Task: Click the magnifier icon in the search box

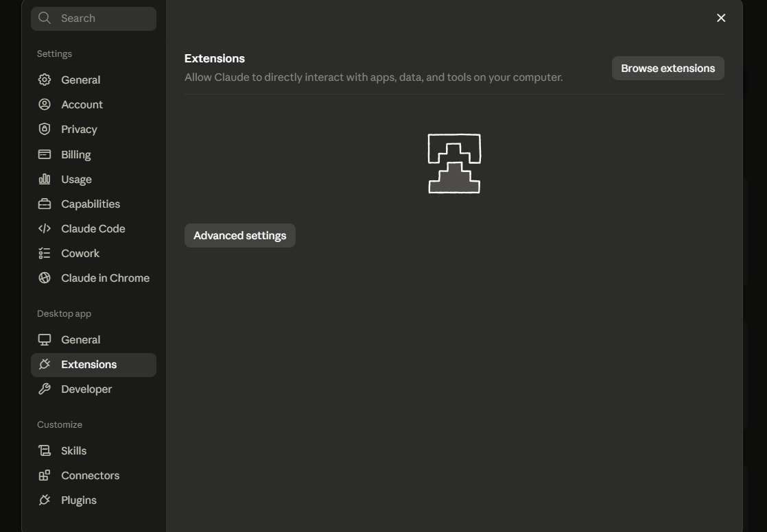Action: coord(45,18)
